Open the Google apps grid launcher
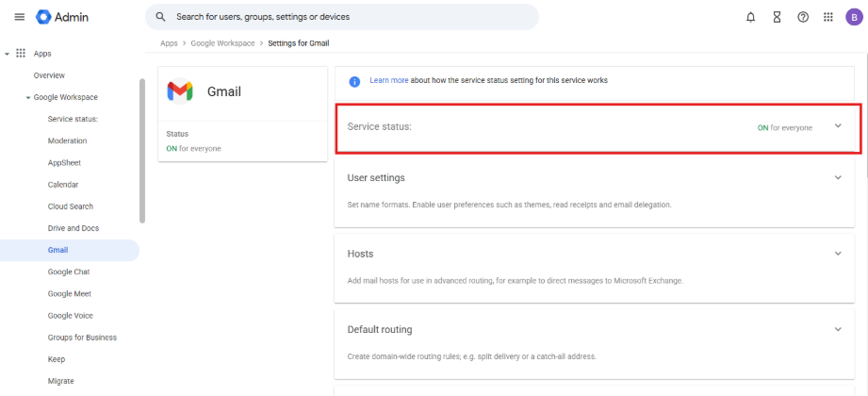 pyautogui.click(x=828, y=17)
